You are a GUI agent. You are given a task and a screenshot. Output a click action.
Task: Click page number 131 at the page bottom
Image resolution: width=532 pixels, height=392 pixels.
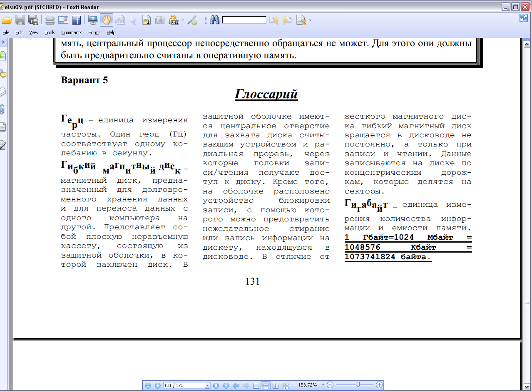tap(253, 281)
